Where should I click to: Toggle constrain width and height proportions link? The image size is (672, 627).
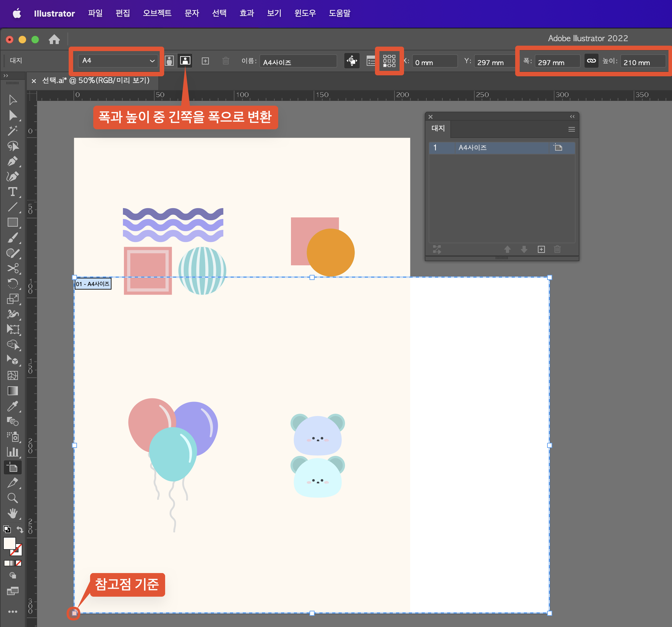[x=591, y=61]
